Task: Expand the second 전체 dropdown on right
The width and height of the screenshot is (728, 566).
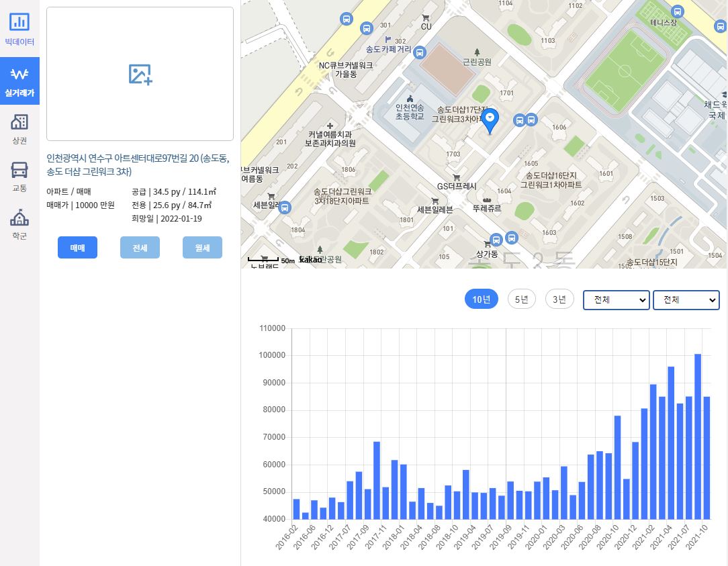Action: 686,300
